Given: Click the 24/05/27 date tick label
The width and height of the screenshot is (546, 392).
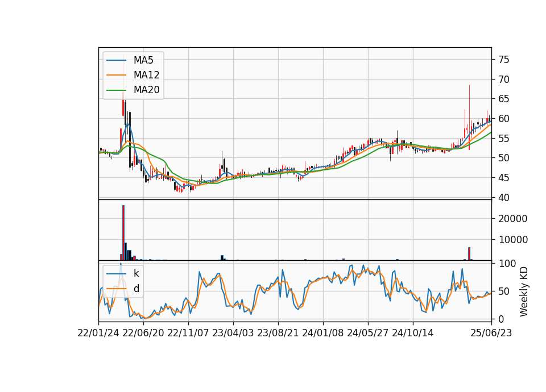Looking at the screenshot, I should pos(368,333).
